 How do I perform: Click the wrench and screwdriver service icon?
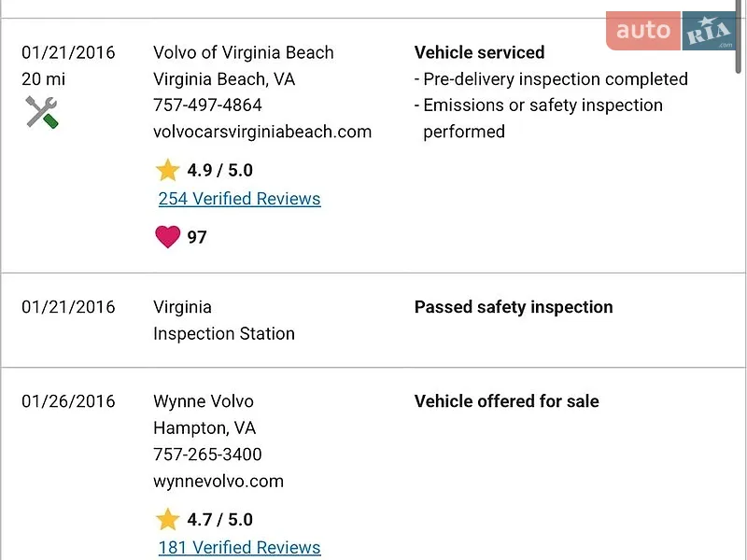(42, 112)
